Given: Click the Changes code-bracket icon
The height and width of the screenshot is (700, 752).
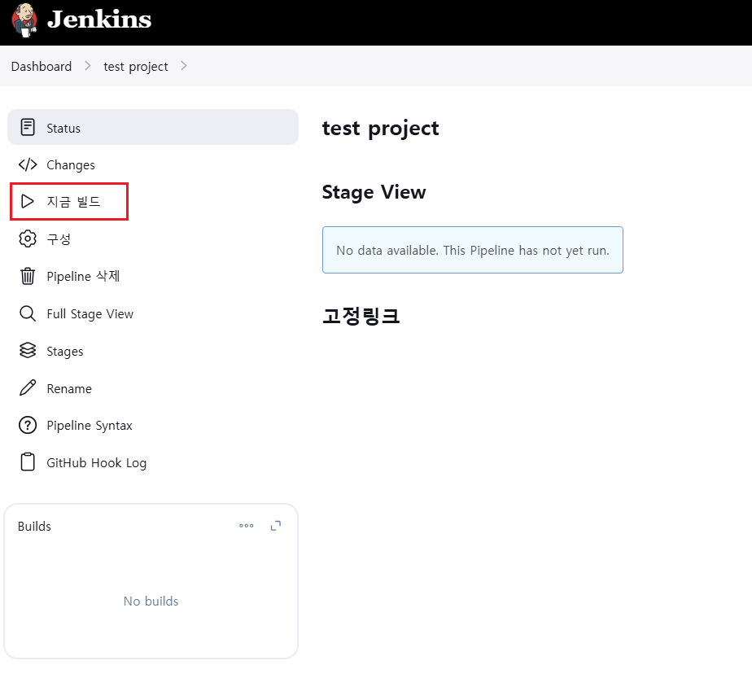Looking at the screenshot, I should coord(28,164).
